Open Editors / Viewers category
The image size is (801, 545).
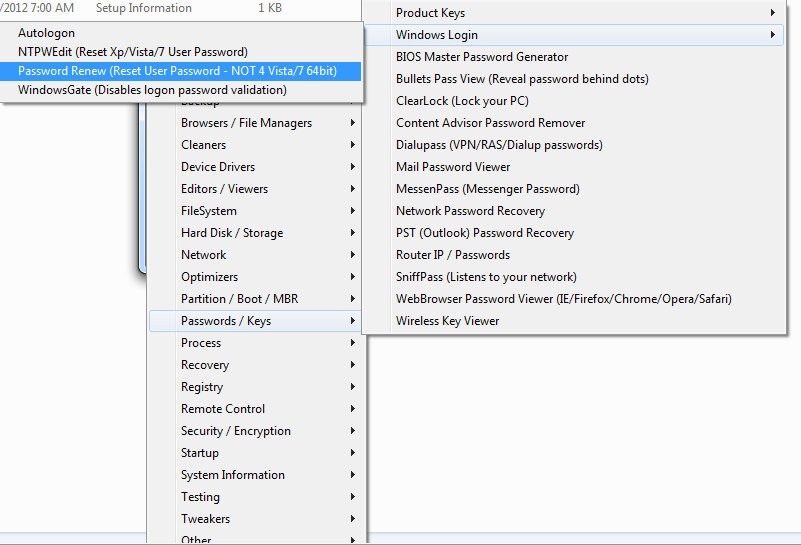tap(255, 188)
